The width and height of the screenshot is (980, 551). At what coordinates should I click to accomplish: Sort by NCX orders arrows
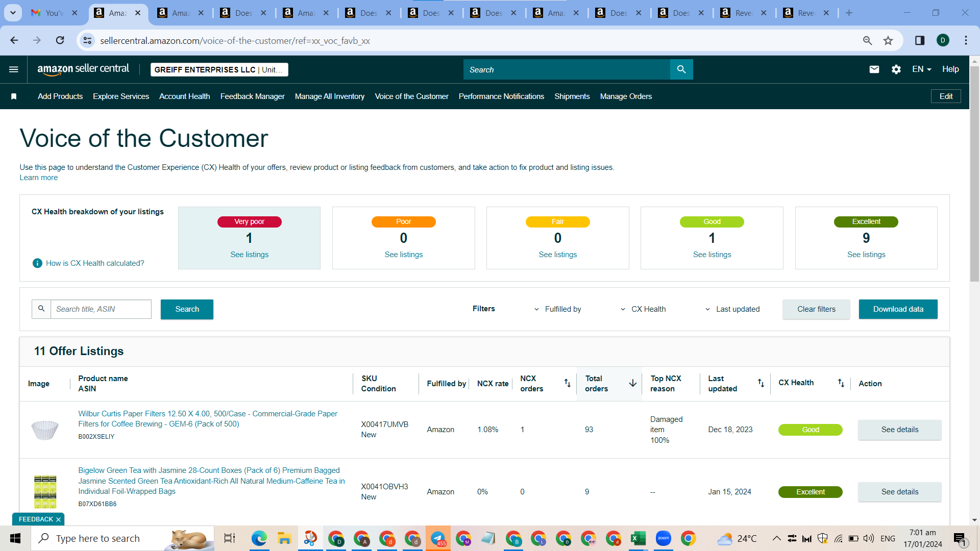coord(567,383)
